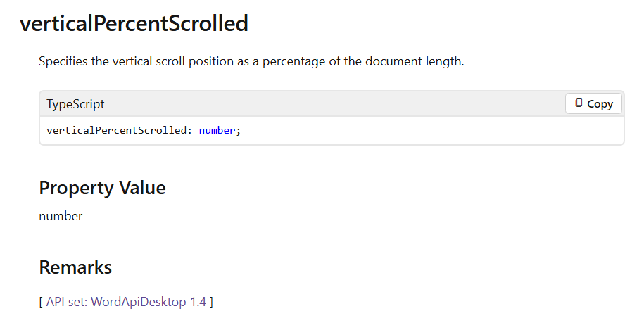Click the semicolon ending the code line

click(238, 132)
